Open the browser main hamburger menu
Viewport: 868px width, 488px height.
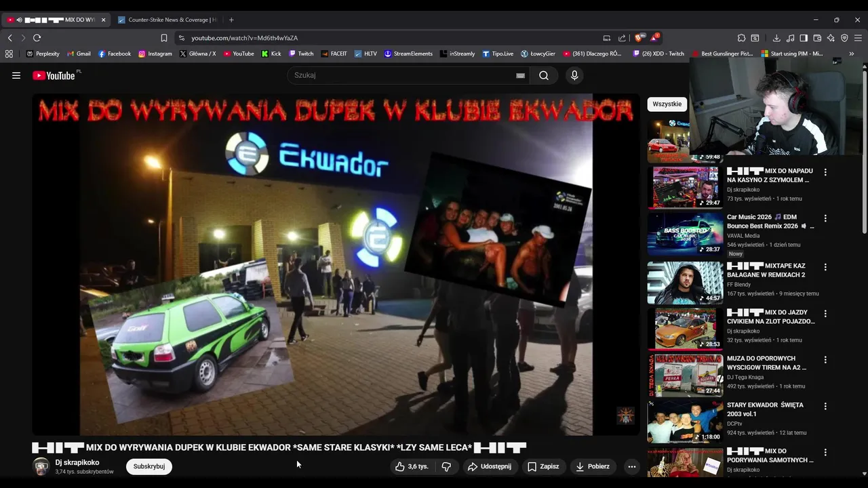[x=858, y=38]
